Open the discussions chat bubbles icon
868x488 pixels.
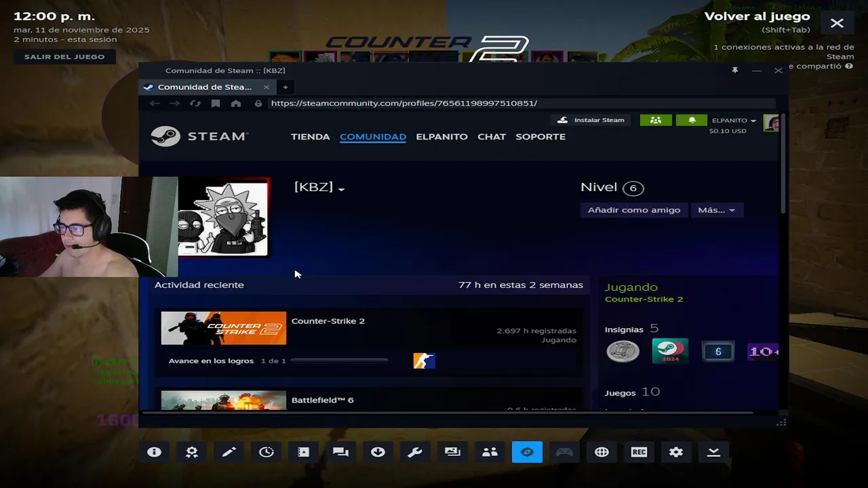click(341, 452)
